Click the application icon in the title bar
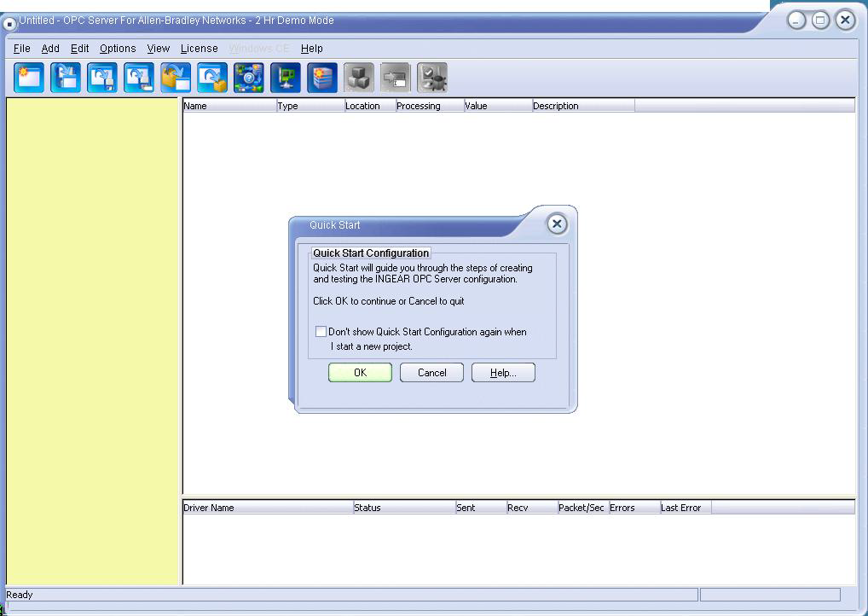The height and width of the screenshot is (616, 868). coord(9,24)
